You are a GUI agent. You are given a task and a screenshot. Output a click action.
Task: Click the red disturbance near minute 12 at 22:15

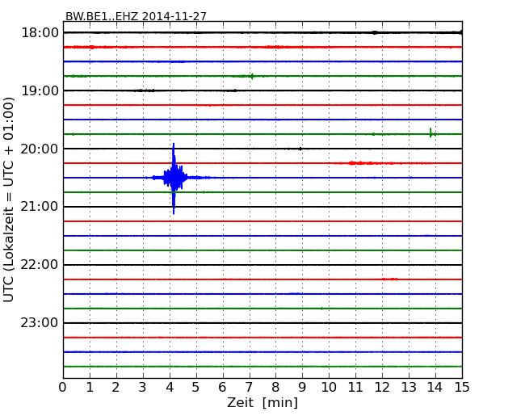point(390,279)
